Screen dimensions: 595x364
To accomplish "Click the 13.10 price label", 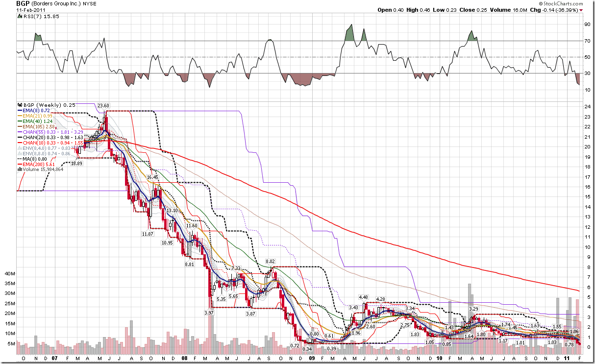I will (172, 210).
